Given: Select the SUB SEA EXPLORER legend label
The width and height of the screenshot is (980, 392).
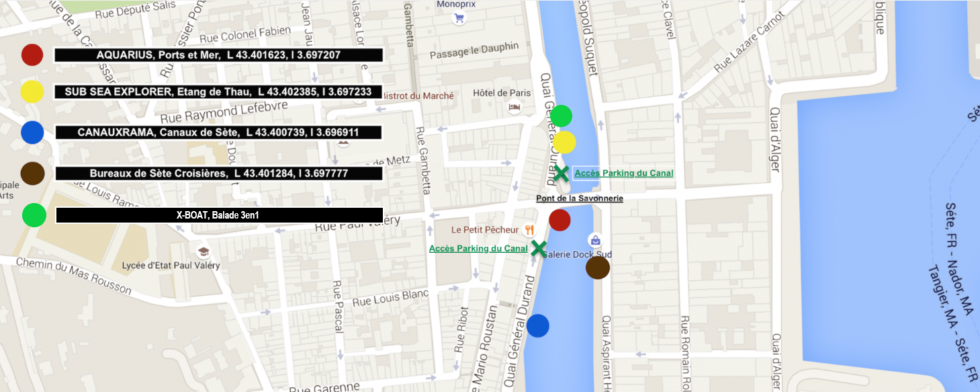Looking at the screenshot, I should pyautogui.click(x=219, y=91).
